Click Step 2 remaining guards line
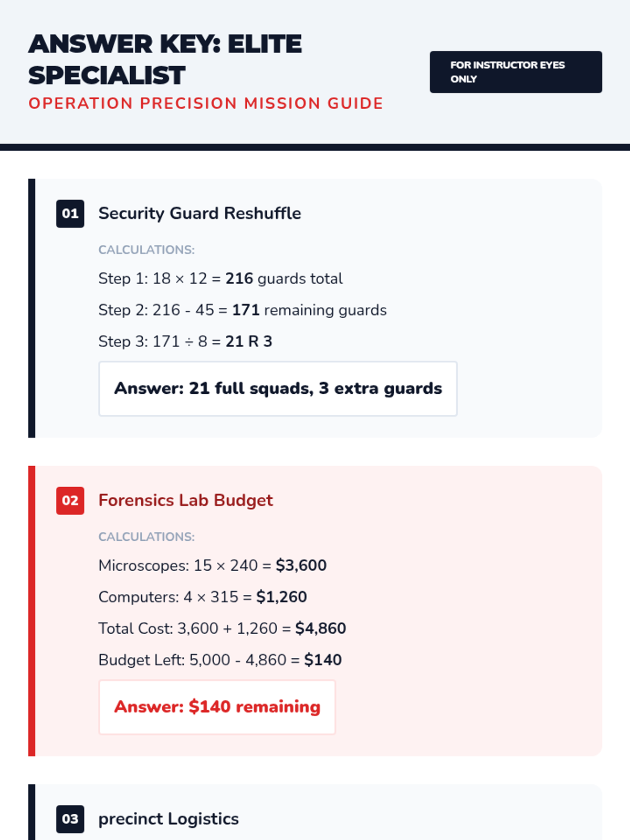This screenshot has width=630, height=840. click(242, 310)
